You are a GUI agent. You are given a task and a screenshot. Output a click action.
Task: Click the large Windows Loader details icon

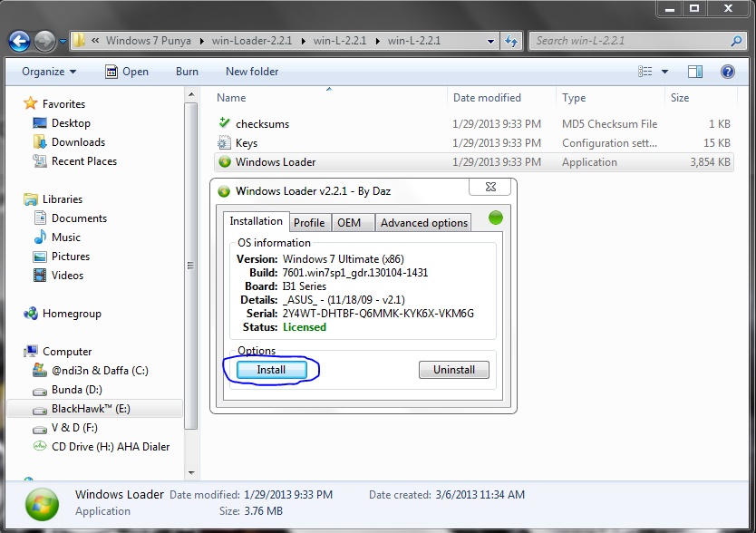tap(42, 504)
